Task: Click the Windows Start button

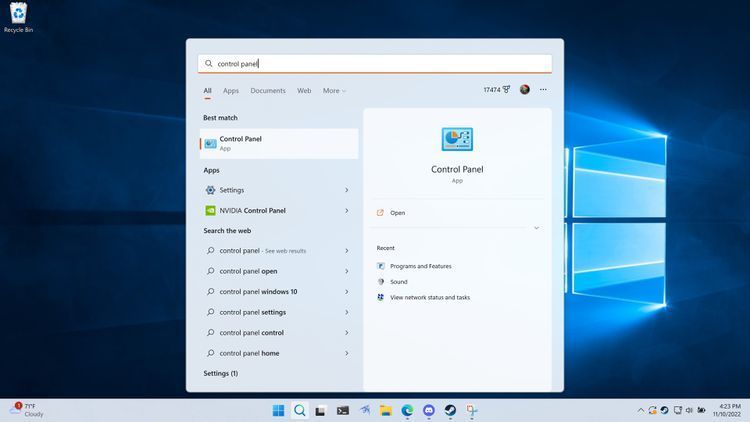Action: click(x=278, y=410)
